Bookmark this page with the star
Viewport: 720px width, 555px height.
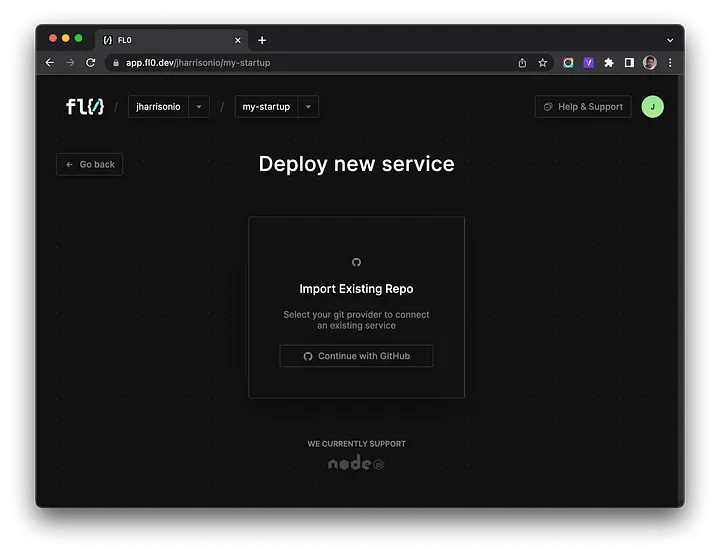pos(543,62)
